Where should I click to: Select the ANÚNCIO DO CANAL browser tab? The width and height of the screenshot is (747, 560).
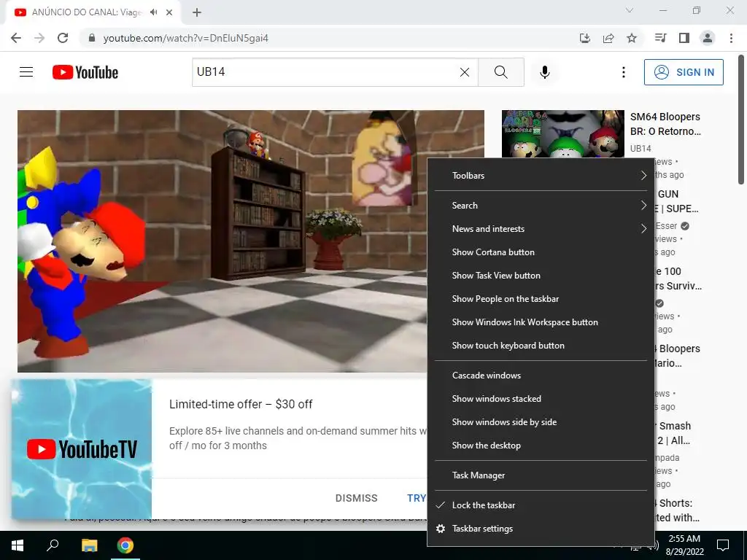[x=86, y=12]
